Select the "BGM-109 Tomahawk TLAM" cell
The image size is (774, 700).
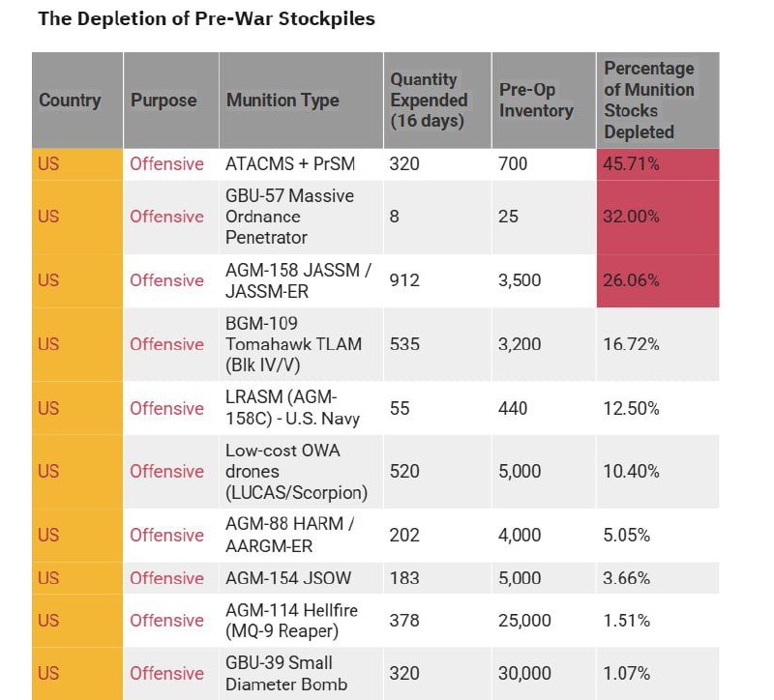(283, 344)
